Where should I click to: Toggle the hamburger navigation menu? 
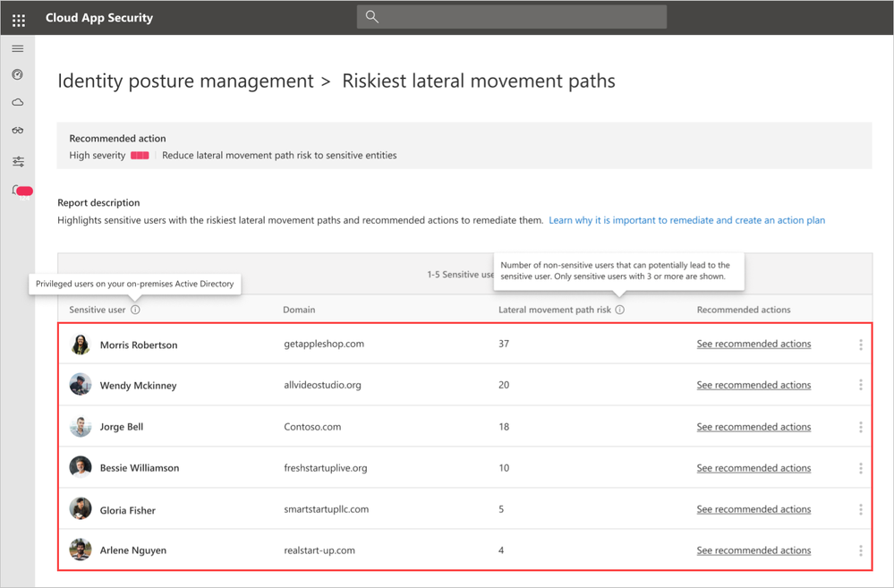point(18,48)
